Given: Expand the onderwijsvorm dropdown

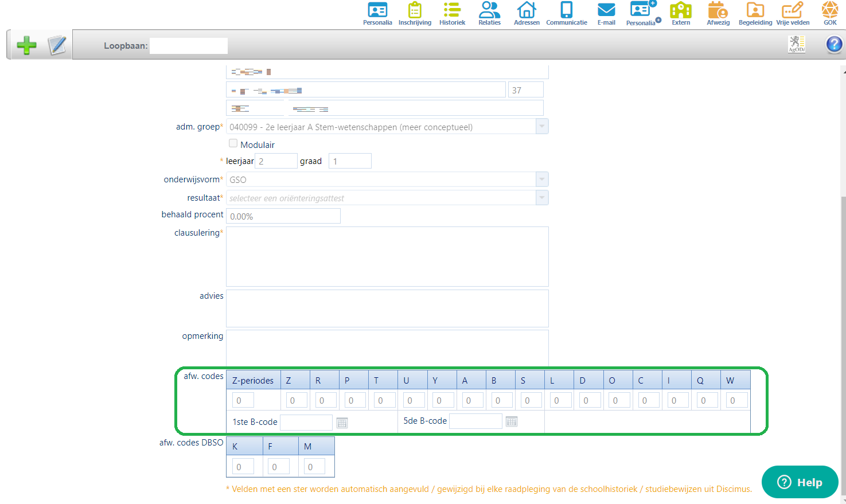Looking at the screenshot, I should click(x=541, y=179).
